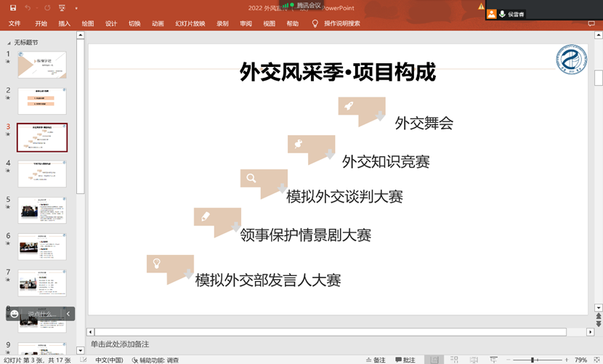Select slide 7 thumbnail
This screenshot has width=603, height=364.
(x=42, y=283)
